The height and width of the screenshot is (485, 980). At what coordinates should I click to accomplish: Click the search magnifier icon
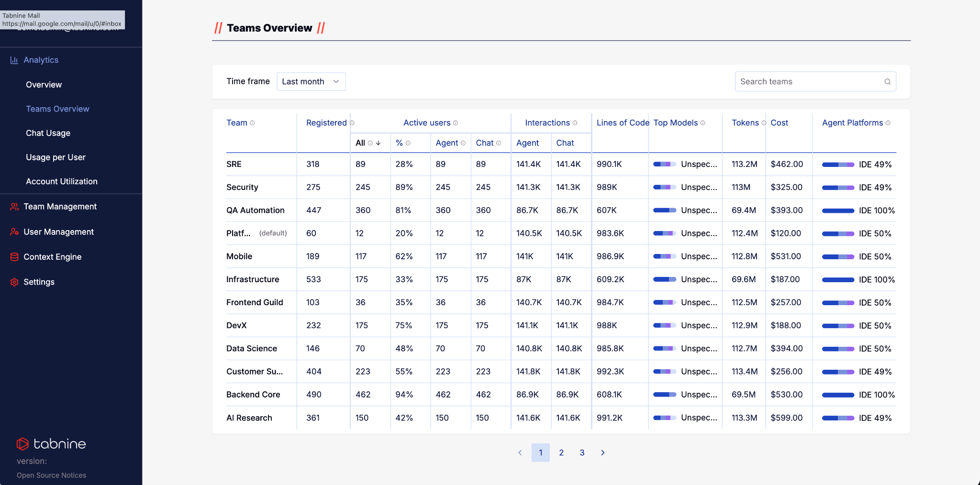[x=888, y=82]
